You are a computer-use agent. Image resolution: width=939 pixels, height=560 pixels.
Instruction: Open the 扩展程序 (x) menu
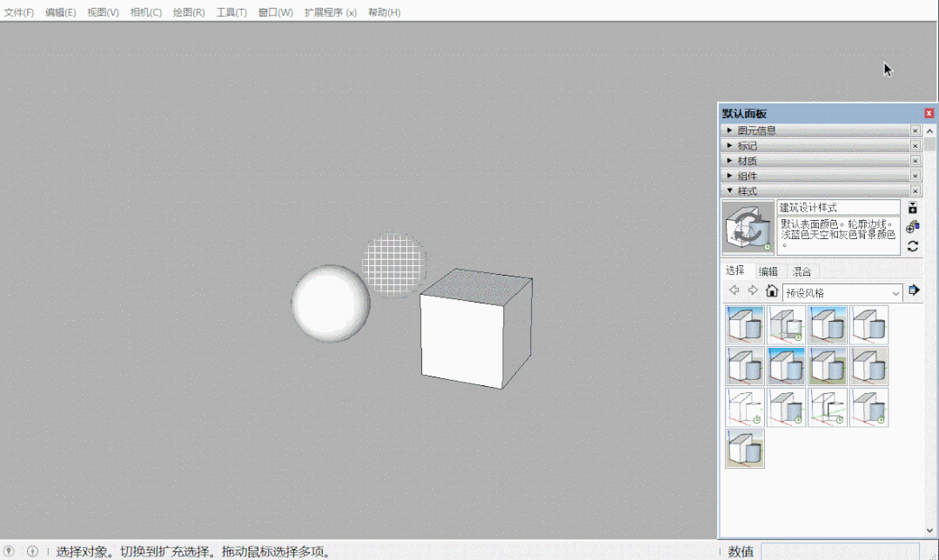pyautogui.click(x=330, y=12)
